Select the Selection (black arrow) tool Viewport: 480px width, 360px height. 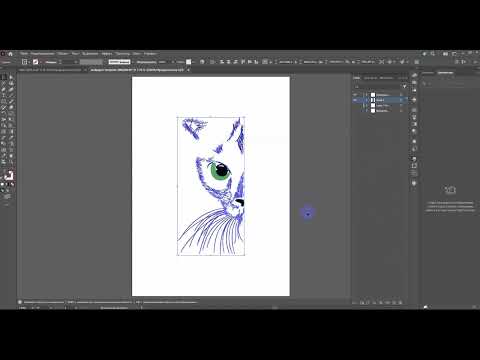3,77
